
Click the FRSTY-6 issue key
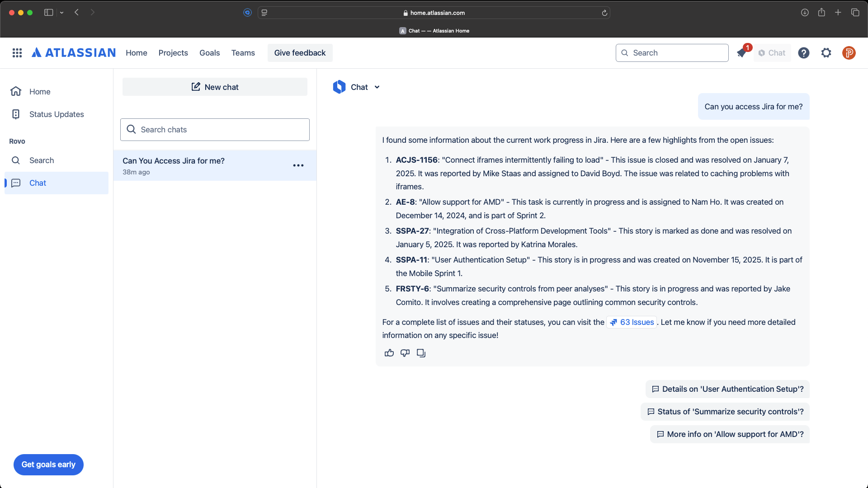pyautogui.click(x=412, y=289)
